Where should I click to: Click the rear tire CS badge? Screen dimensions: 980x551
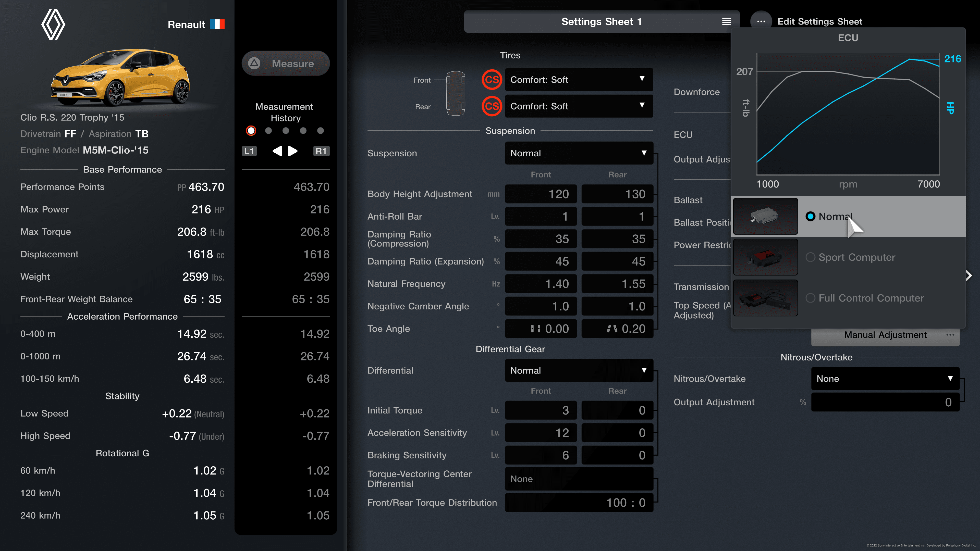tap(492, 106)
